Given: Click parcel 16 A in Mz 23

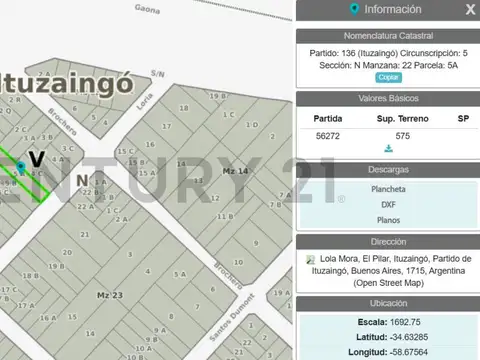Looking at the screenshot, I should tap(48, 318).
